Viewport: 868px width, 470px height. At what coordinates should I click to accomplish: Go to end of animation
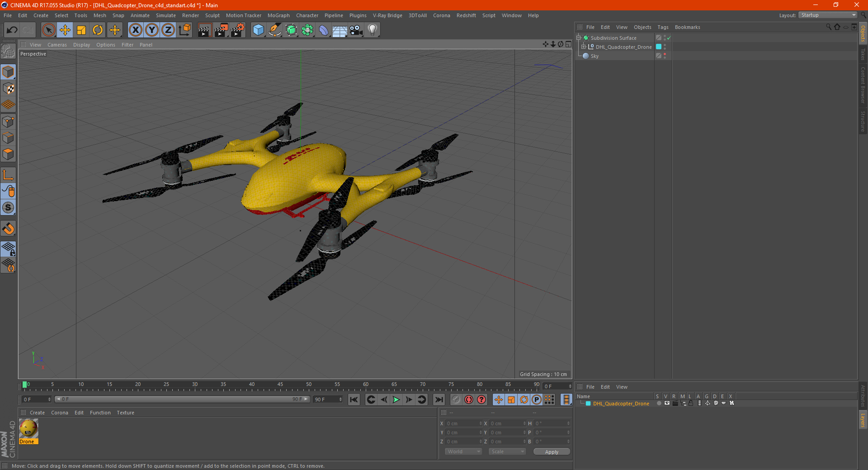(x=439, y=399)
